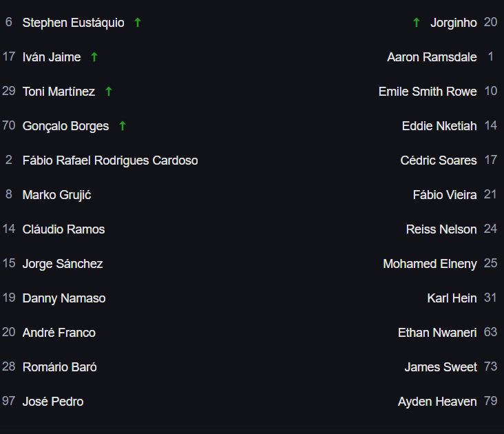Click substitution arrow beside Jorginho
The image size is (504, 434).
click(x=417, y=23)
